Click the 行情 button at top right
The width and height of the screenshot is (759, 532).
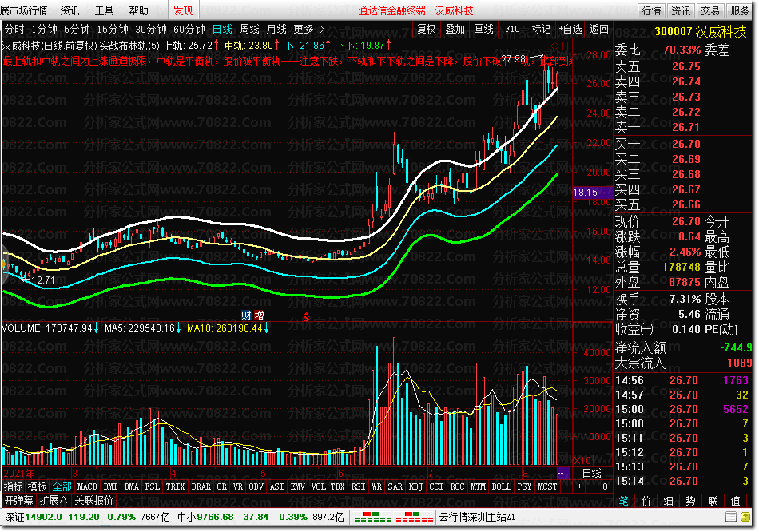(x=651, y=10)
